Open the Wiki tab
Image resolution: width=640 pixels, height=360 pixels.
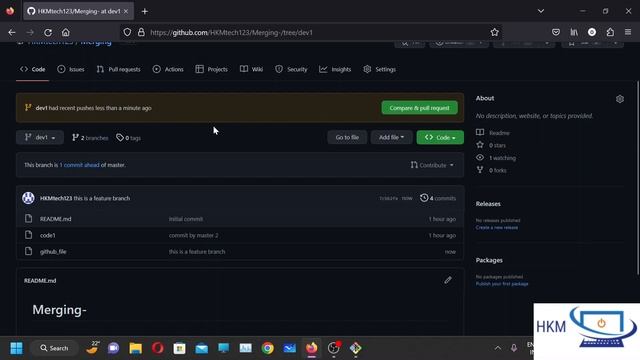tap(251, 69)
